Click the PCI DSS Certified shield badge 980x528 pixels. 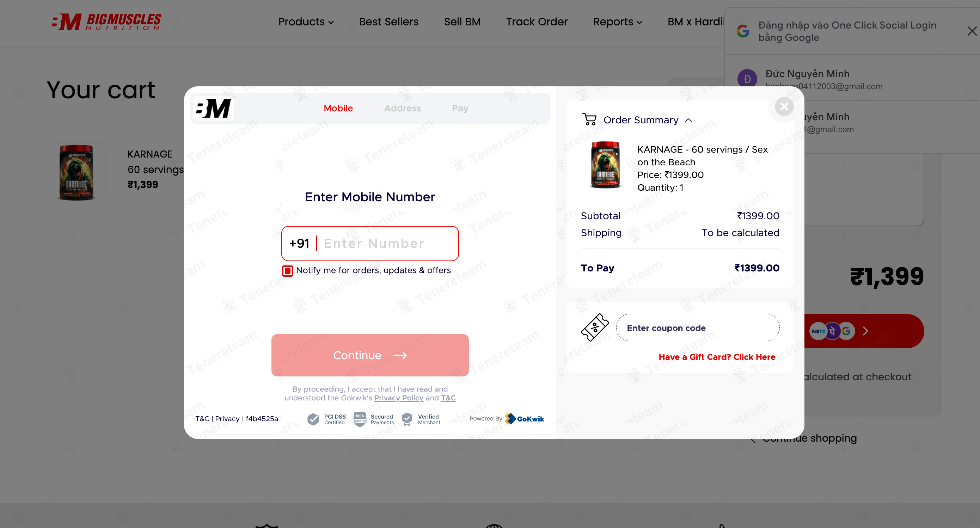[313, 419]
